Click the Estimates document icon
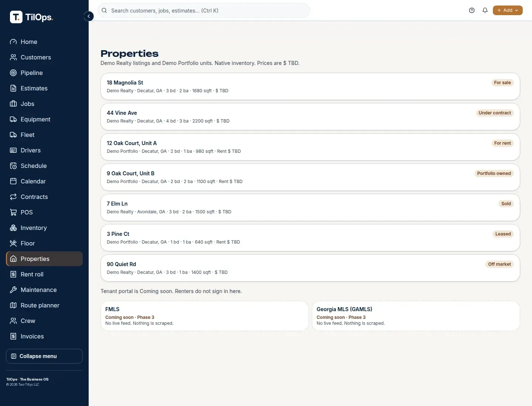Image resolution: width=532 pixels, height=406 pixels. click(x=13, y=88)
